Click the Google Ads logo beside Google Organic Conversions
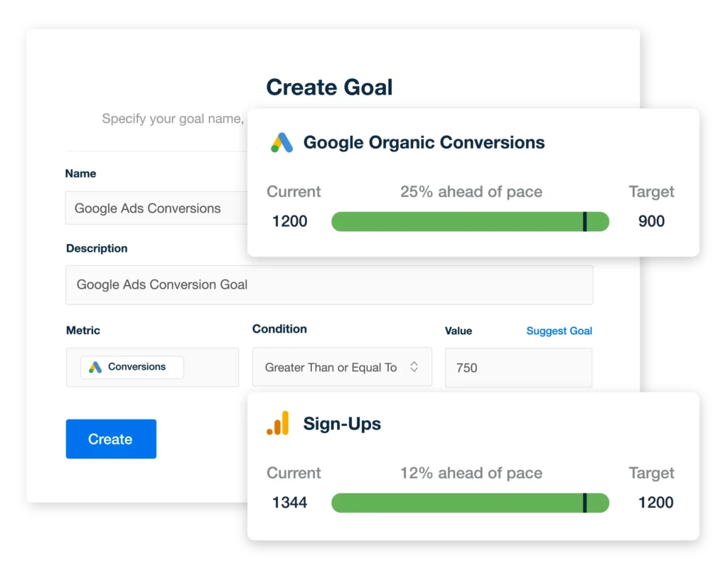The width and height of the screenshot is (728, 571). (282, 143)
